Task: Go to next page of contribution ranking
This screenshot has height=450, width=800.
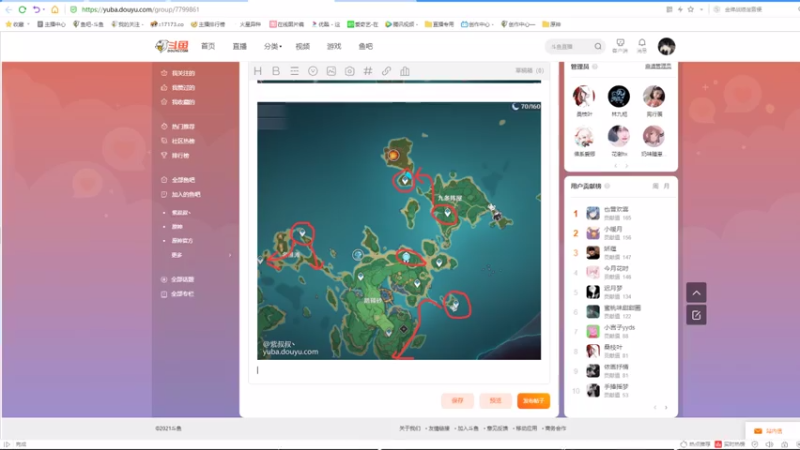Action: tap(666, 407)
